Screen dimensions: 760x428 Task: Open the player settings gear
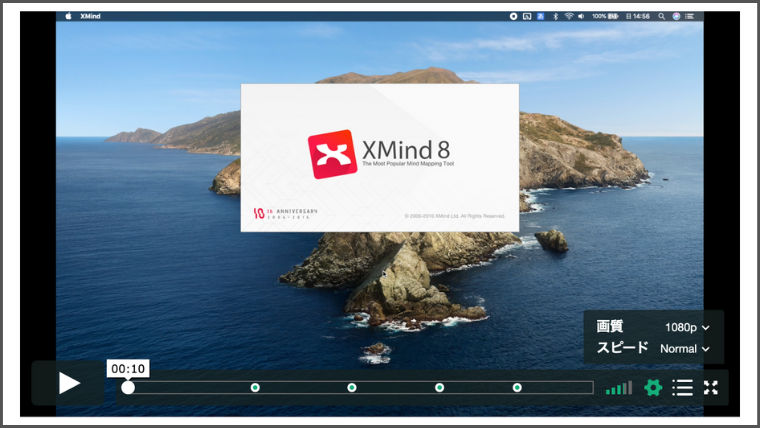pos(653,387)
